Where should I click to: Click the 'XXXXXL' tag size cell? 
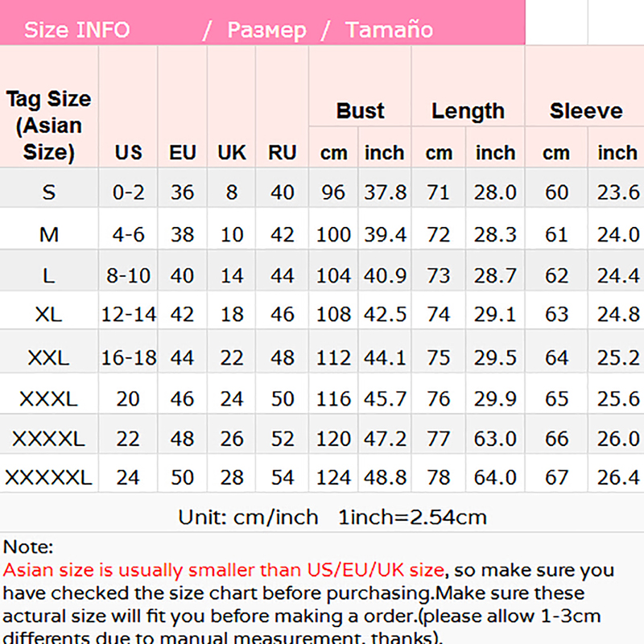49,478
